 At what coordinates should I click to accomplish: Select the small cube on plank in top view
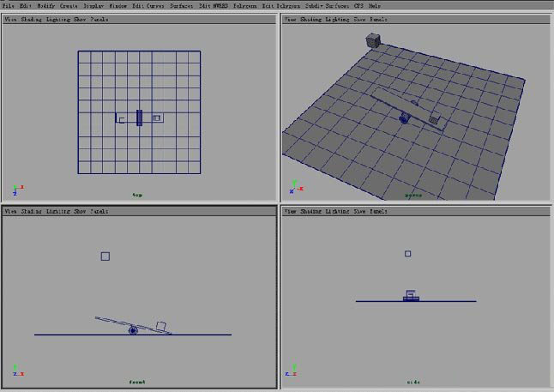pyautogui.click(x=157, y=118)
